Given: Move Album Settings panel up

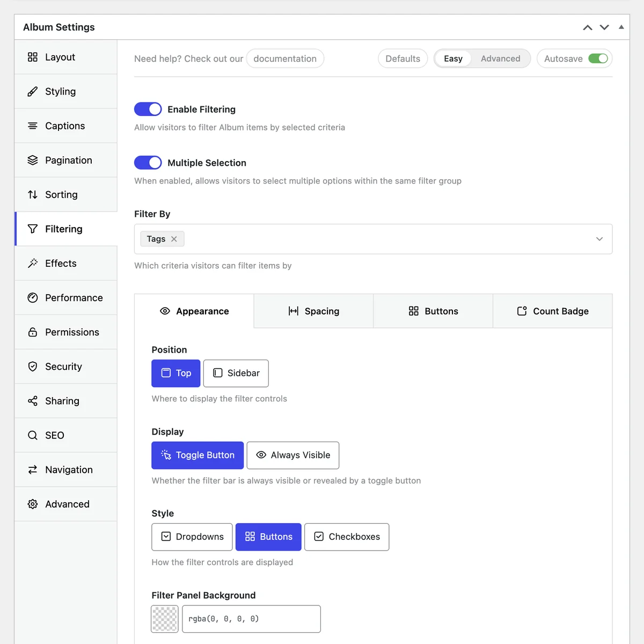Looking at the screenshot, I should (588, 27).
